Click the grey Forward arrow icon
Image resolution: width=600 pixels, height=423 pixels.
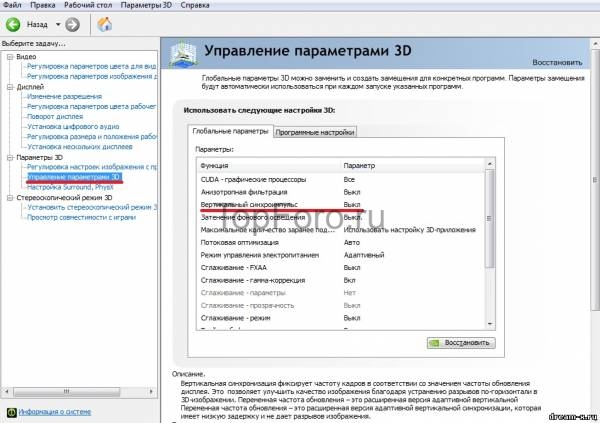[x=72, y=25]
